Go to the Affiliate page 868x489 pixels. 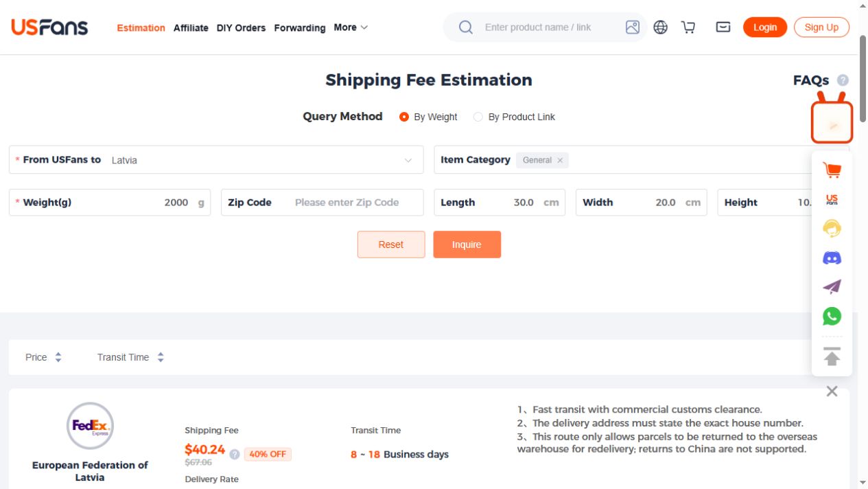(191, 28)
